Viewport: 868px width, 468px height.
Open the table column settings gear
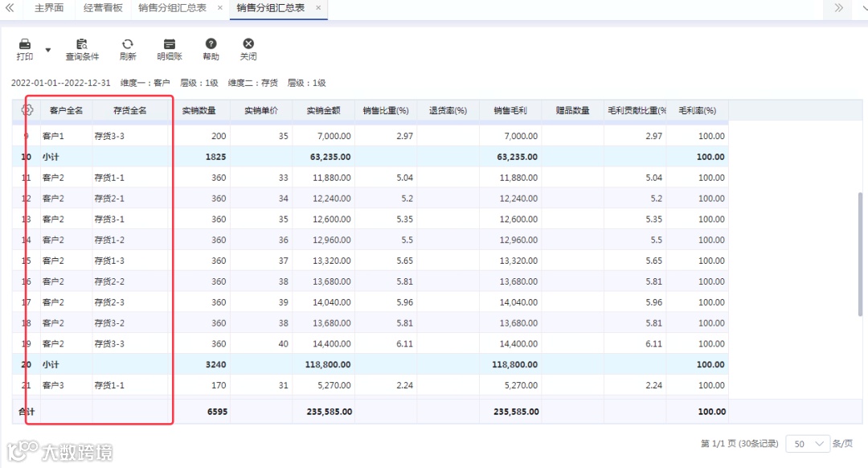click(27, 109)
